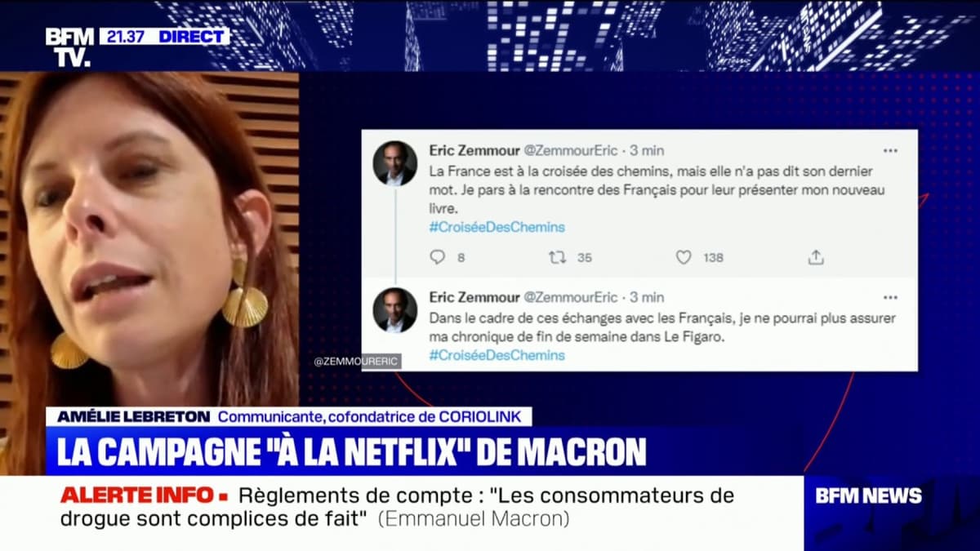
Task: Click @ZemmourEric handle in first tweet
Action: pyautogui.click(x=570, y=150)
